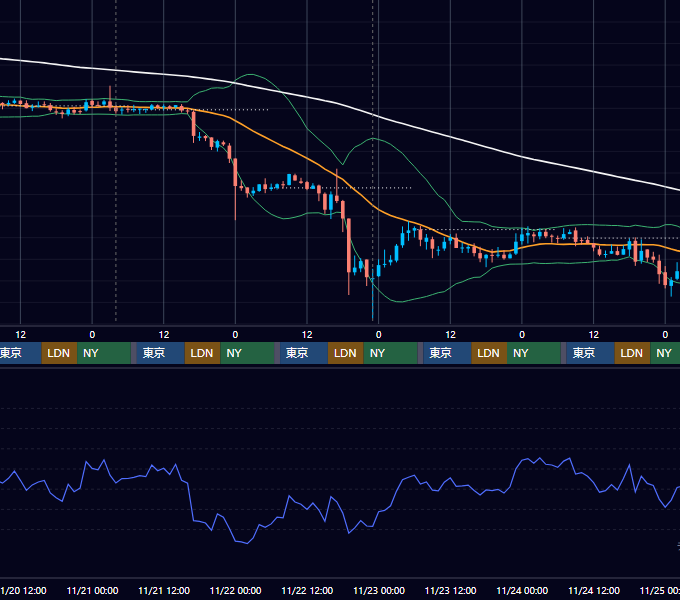
Task: Select the LDN session block for 11/22
Action: 346,353
